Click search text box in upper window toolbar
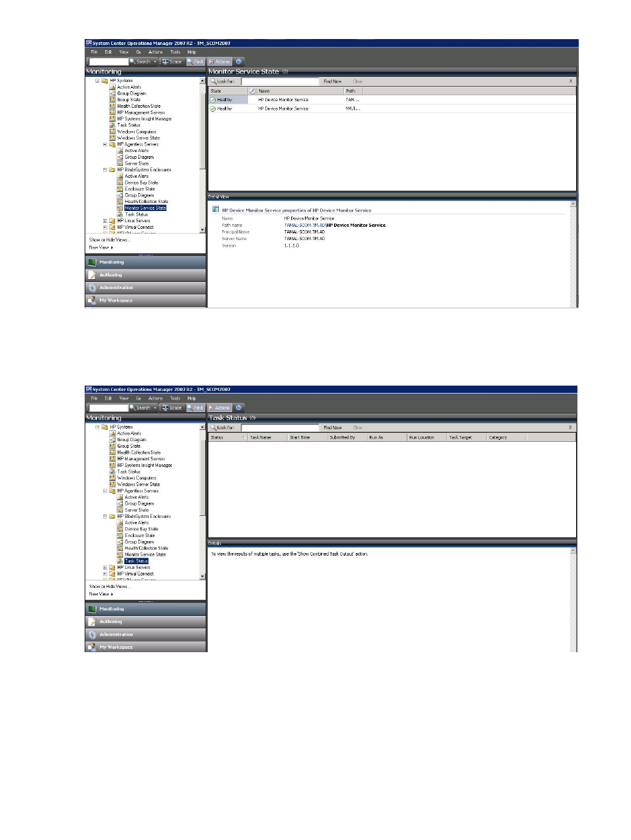Image resolution: width=631 pixels, height=840 pixels. 108,62
